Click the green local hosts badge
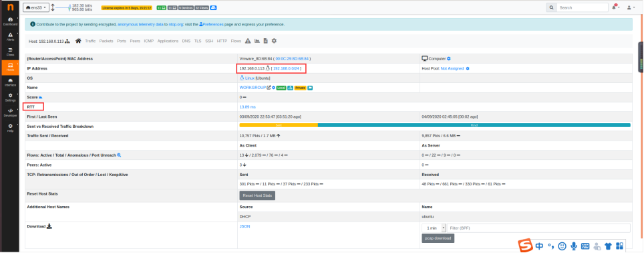 pos(162,7)
